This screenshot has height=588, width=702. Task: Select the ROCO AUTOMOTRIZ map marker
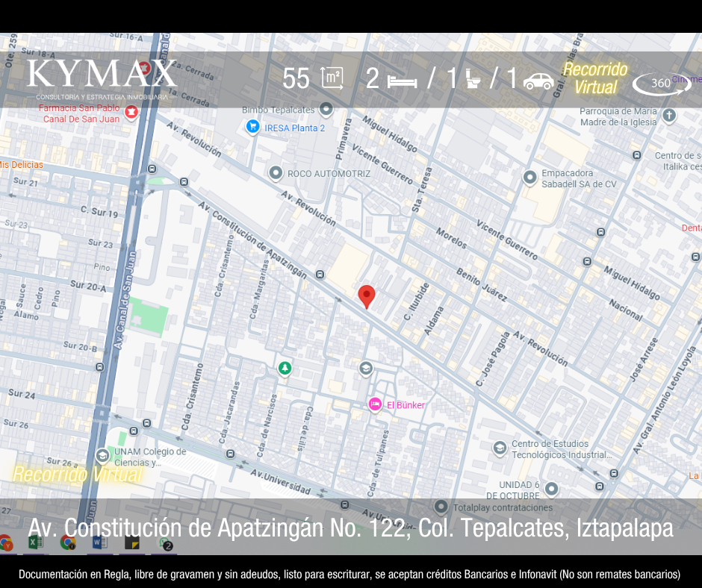276,174
